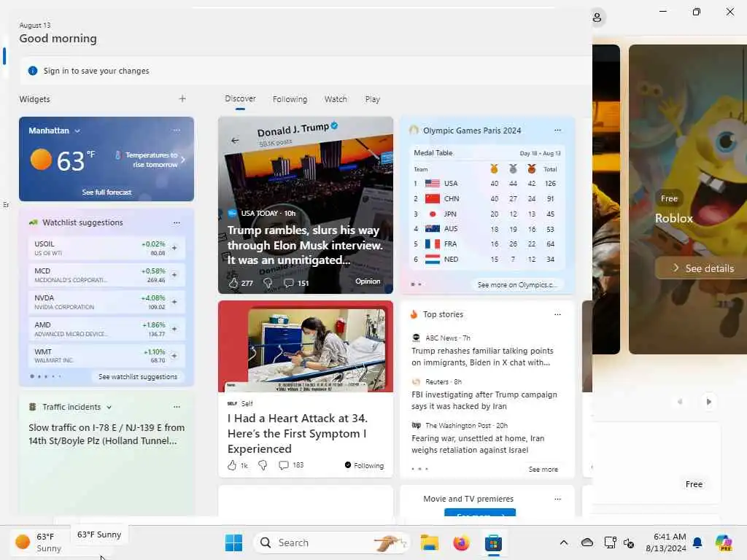The image size is (747, 560).
Task: Click Sign in to save your changes
Action: click(x=96, y=71)
